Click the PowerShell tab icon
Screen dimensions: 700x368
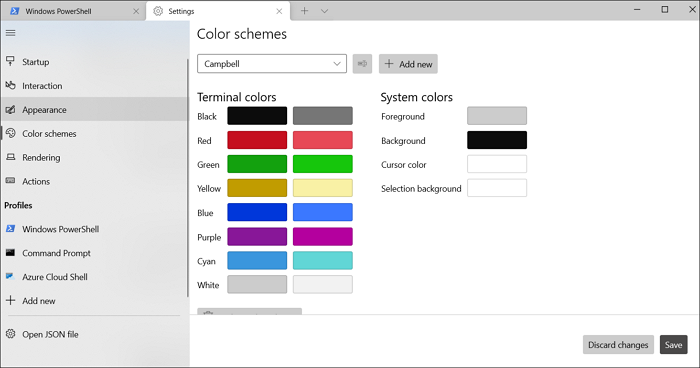tap(15, 11)
